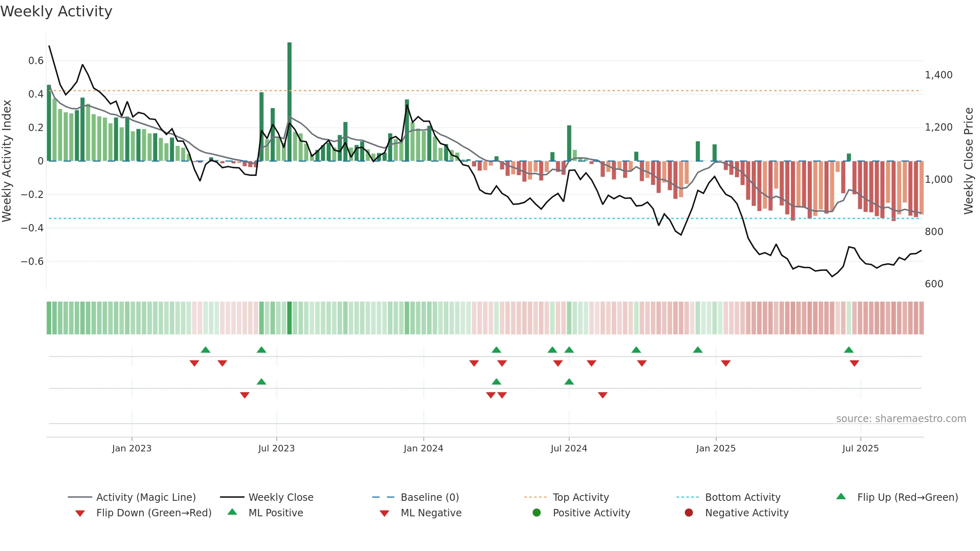980x551 pixels.
Task: Select the Flip Up triangle nearest Jul 2025
Action: click(x=849, y=350)
